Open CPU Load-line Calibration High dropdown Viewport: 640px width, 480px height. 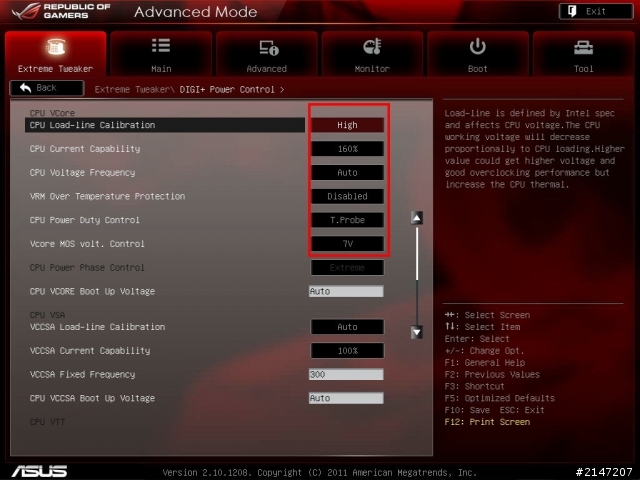(x=347, y=125)
